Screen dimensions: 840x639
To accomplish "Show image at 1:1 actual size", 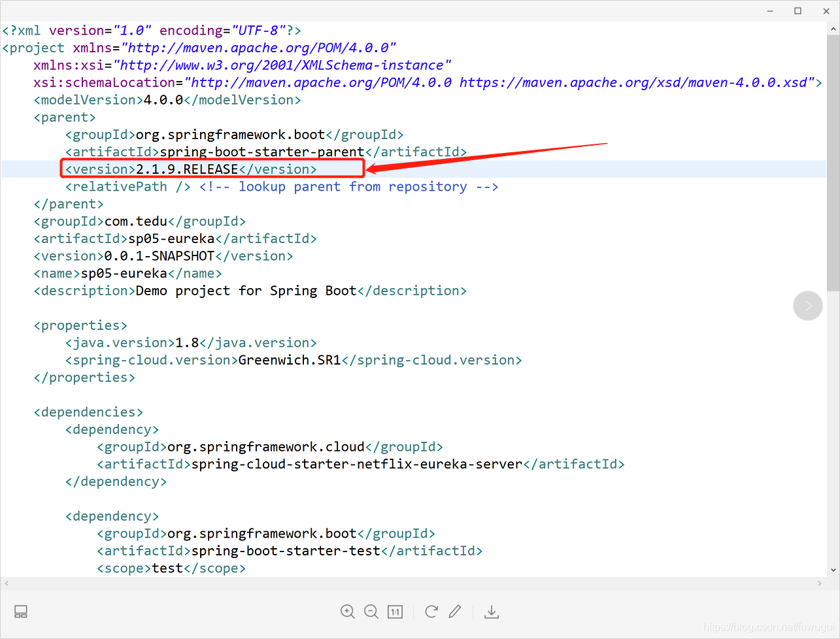I will pos(395,612).
